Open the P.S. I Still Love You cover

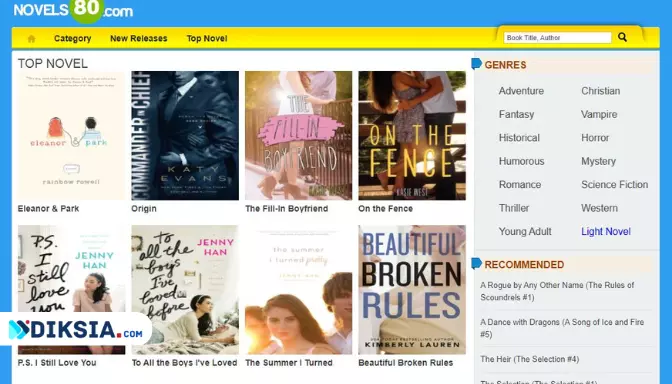tap(71, 290)
